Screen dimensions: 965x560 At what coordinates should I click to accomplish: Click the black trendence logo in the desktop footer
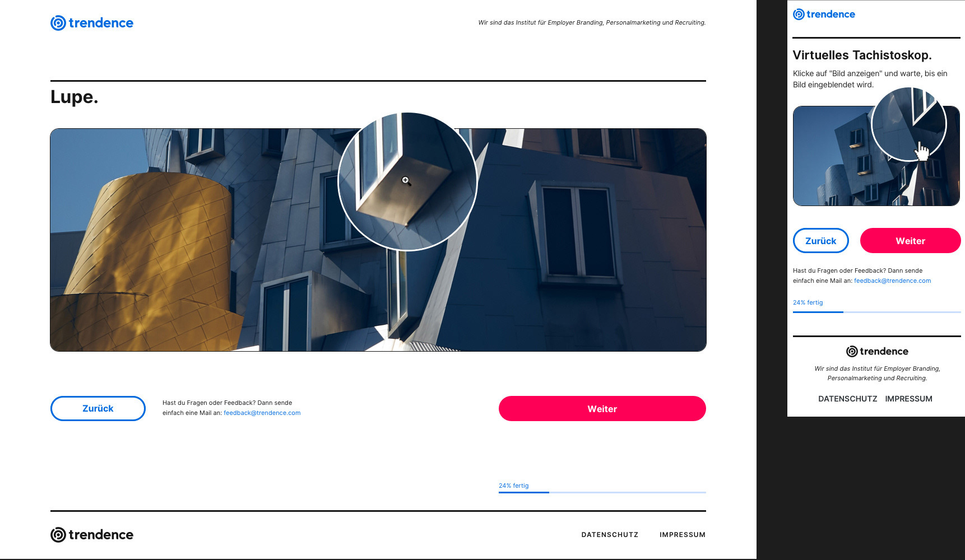tap(92, 535)
